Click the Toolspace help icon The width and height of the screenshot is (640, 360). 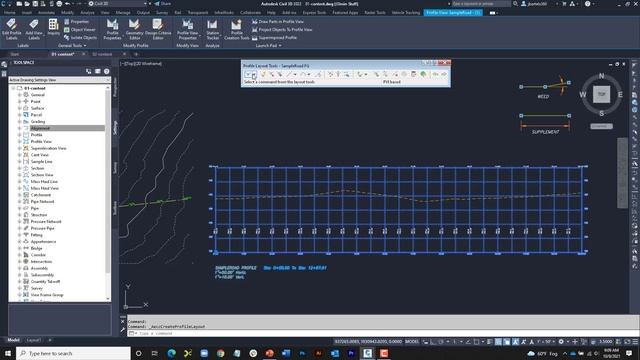tap(107, 71)
